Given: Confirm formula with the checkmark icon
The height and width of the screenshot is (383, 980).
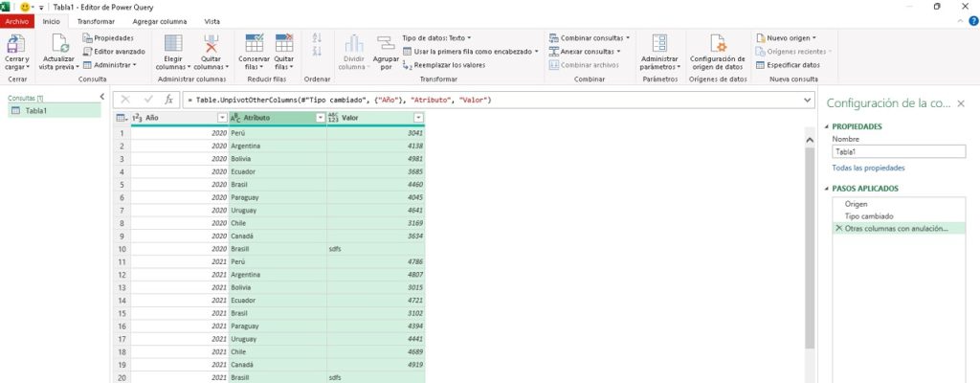Looking at the screenshot, I should [x=148, y=100].
